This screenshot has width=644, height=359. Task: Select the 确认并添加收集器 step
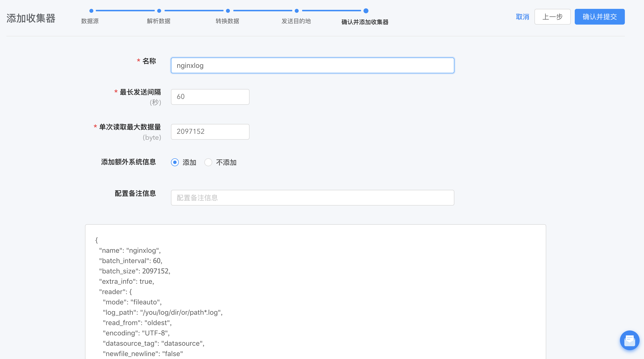point(365,22)
